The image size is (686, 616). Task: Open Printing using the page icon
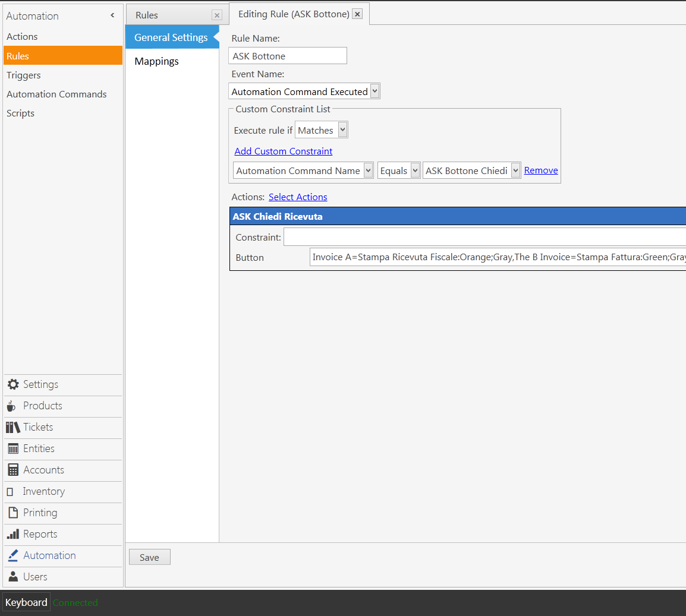[x=12, y=513]
